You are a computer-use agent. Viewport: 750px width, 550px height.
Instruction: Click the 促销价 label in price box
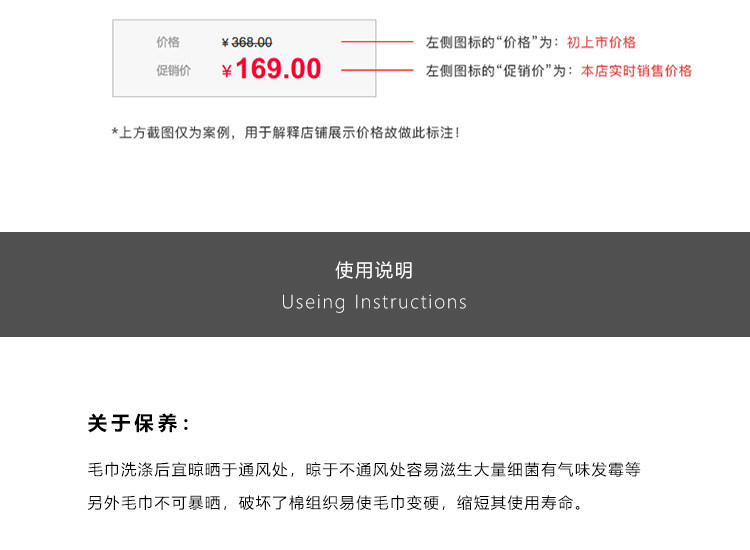pyautogui.click(x=174, y=70)
